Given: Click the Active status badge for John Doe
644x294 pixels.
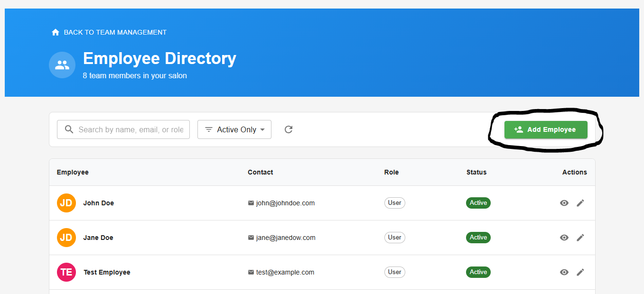Looking at the screenshot, I should (478, 203).
